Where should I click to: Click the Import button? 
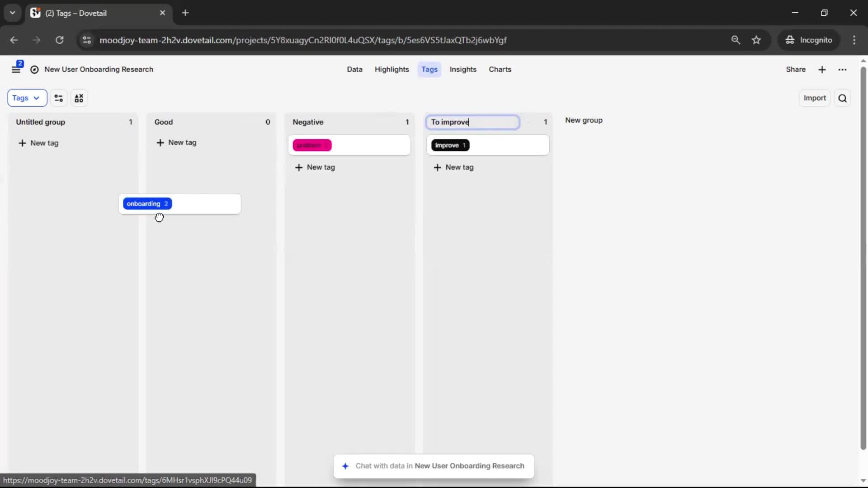point(815,98)
